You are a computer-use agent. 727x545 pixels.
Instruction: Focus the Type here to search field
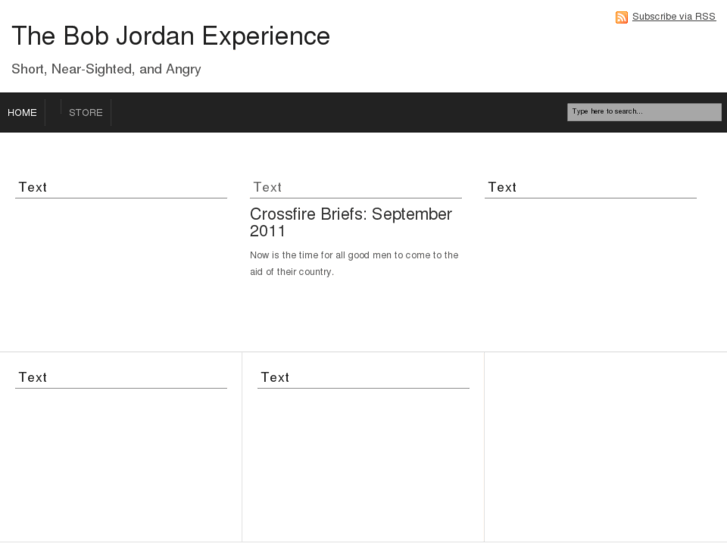point(643,112)
